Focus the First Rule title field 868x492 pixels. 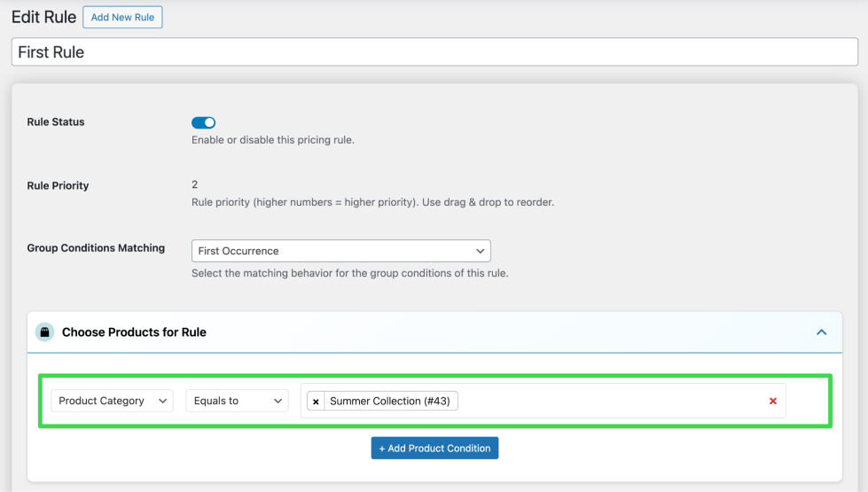click(x=434, y=52)
